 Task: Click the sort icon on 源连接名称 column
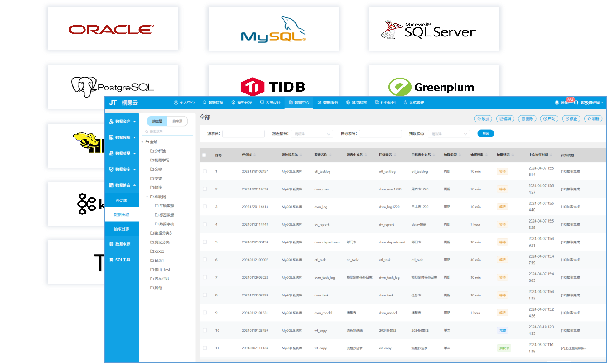point(301,155)
